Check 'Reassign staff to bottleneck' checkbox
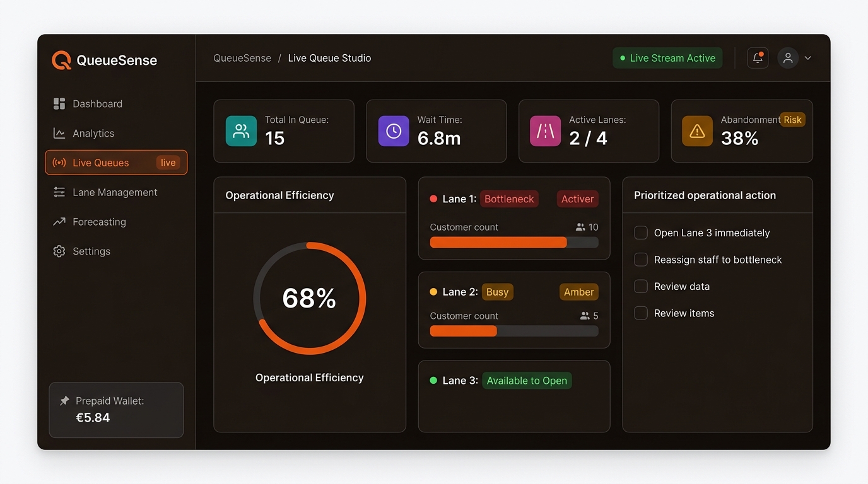868x484 pixels. click(641, 260)
